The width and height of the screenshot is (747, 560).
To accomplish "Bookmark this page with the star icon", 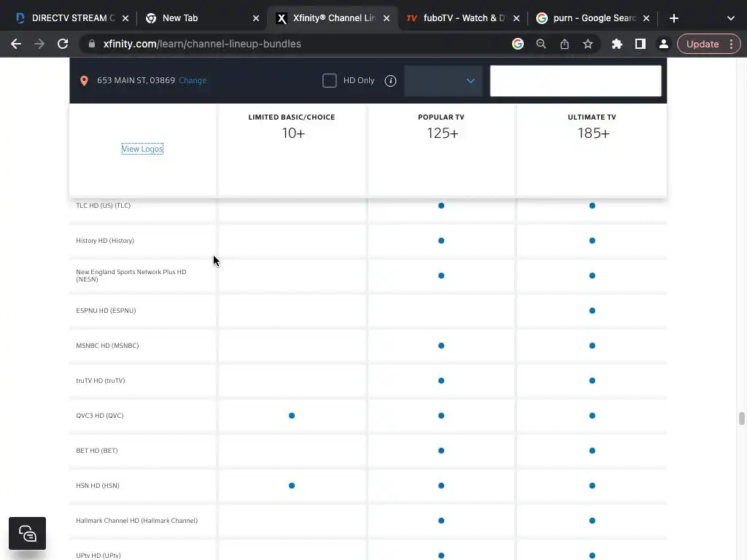I will (588, 44).
